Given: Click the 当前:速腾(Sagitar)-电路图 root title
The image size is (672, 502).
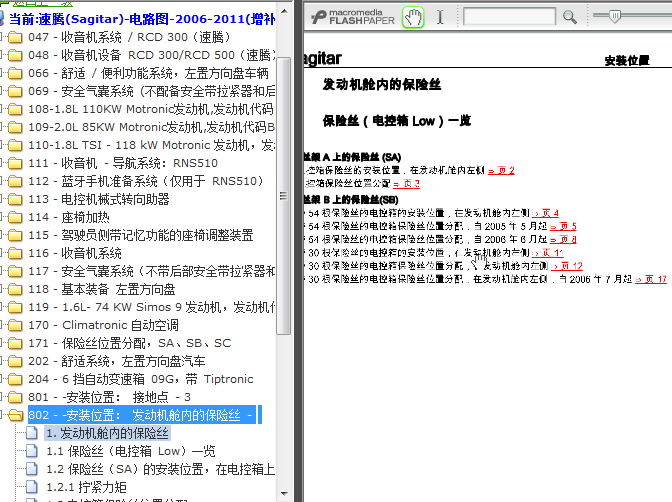Looking at the screenshot, I should [x=142, y=19].
